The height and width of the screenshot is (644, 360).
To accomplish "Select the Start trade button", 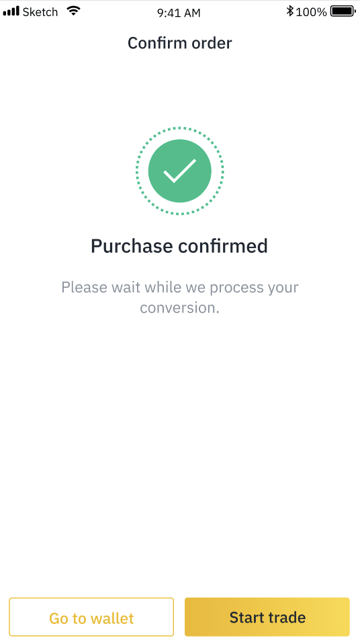I will coord(267,617).
